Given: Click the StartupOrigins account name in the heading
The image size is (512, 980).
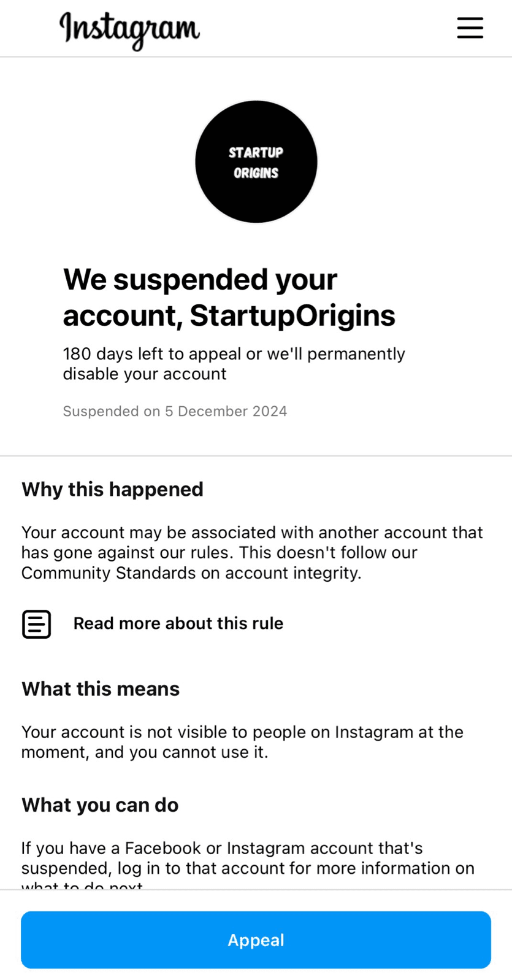Looking at the screenshot, I should [292, 315].
